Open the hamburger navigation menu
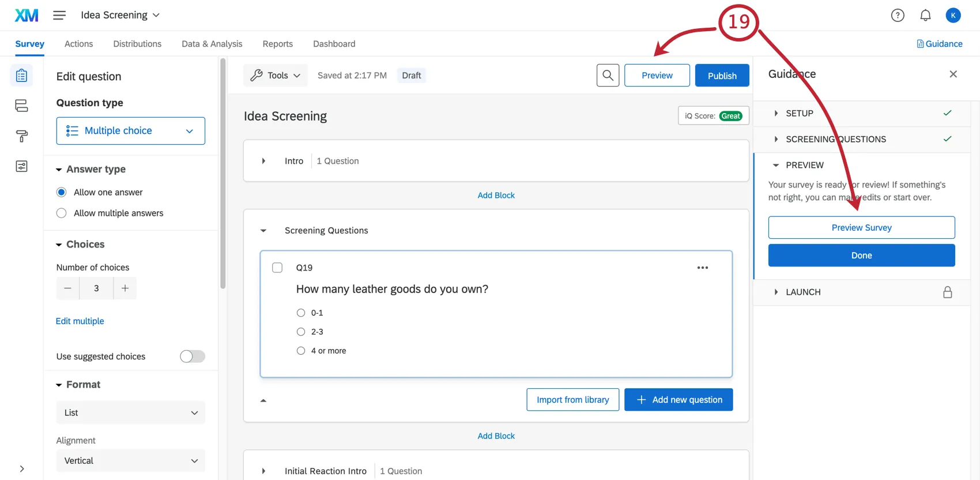 click(x=59, y=15)
